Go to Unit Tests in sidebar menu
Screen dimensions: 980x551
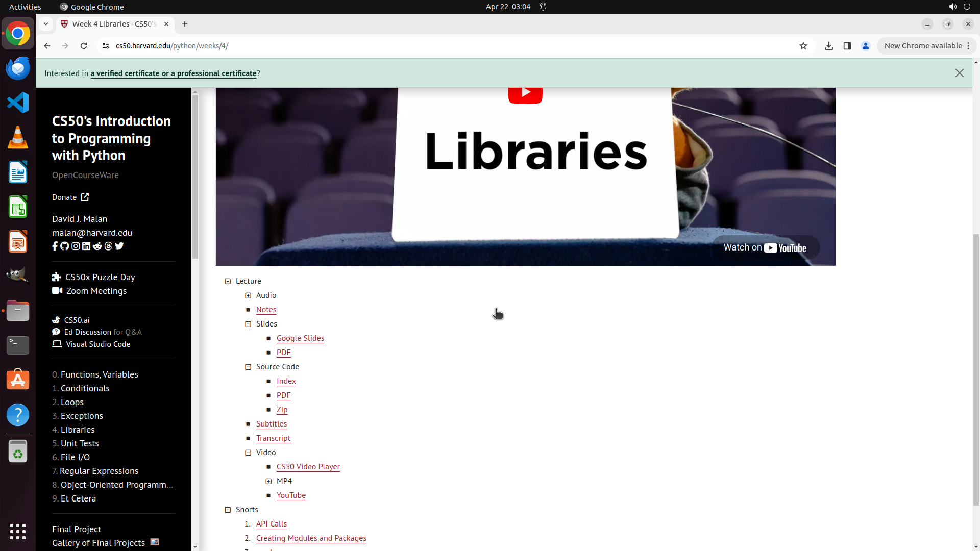(80, 443)
